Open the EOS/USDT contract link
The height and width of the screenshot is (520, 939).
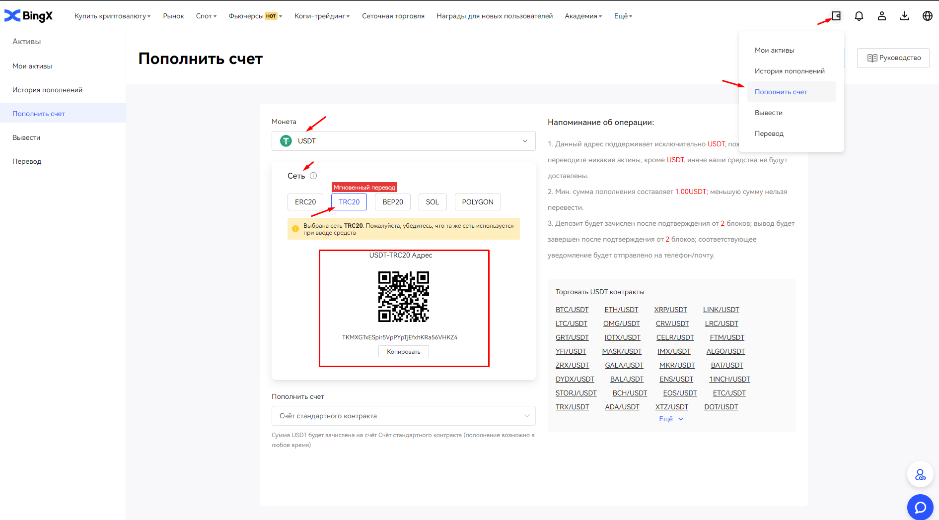point(680,394)
